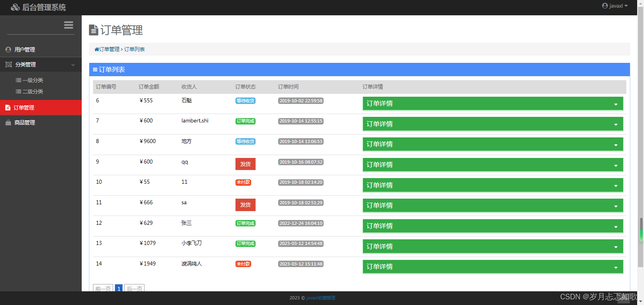The height and width of the screenshot is (305, 644).
Task: Click the 等待收货 badge for order 8
Action: pyautogui.click(x=246, y=141)
